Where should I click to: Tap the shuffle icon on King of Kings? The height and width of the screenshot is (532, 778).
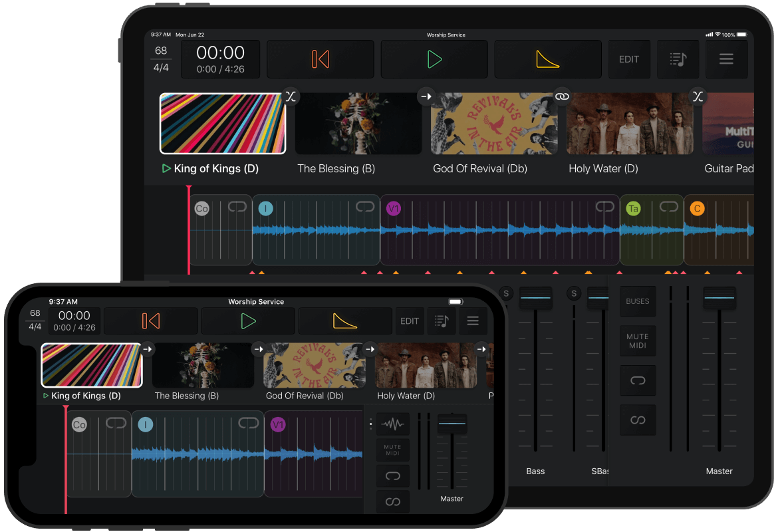[291, 96]
